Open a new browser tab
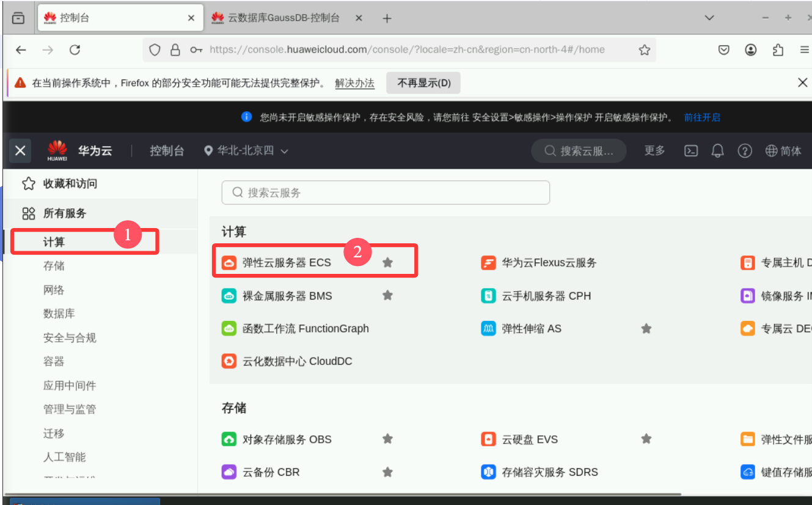The image size is (812, 505). (387, 18)
